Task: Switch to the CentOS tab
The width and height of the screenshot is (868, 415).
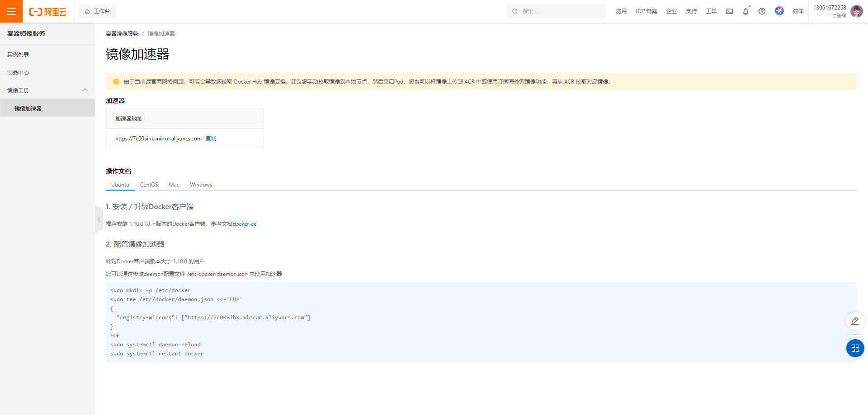Action: (x=149, y=185)
